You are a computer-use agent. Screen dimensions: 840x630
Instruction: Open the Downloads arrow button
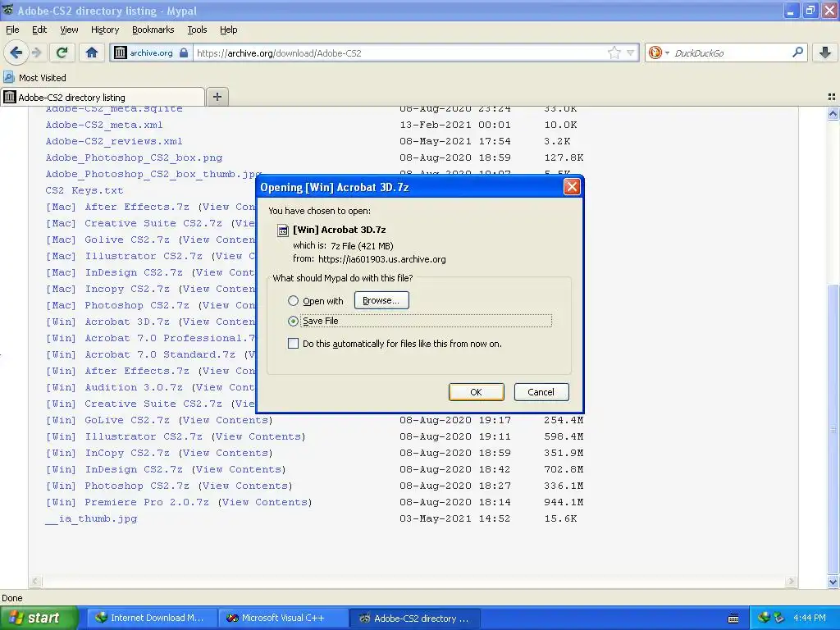pos(825,52)
